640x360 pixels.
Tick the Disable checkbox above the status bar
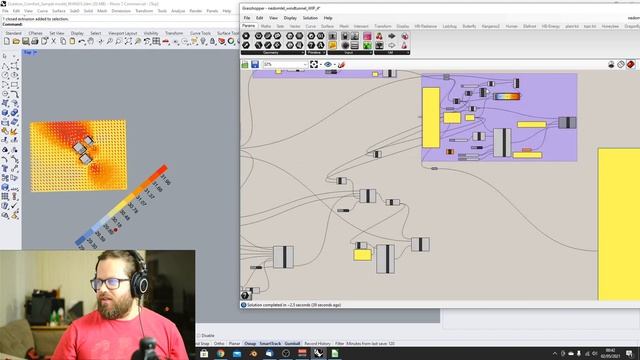click(199, 336)
